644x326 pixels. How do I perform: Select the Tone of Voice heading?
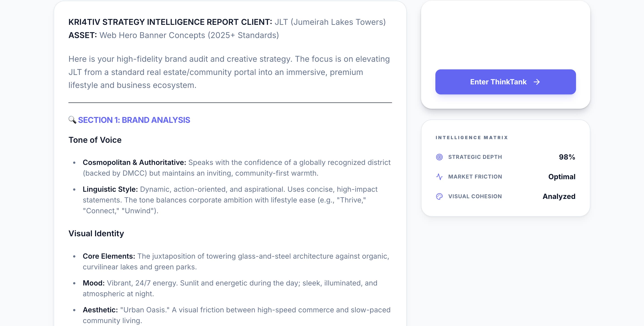(x=95, y=140)
